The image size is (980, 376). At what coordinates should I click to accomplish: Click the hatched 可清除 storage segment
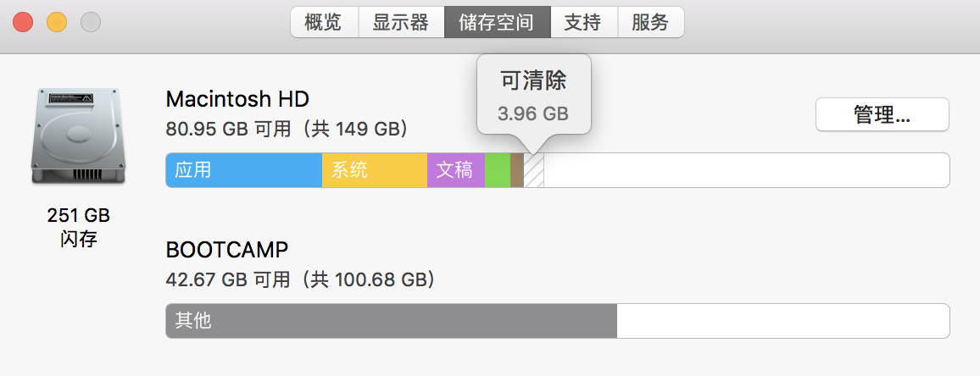point(534,170)
